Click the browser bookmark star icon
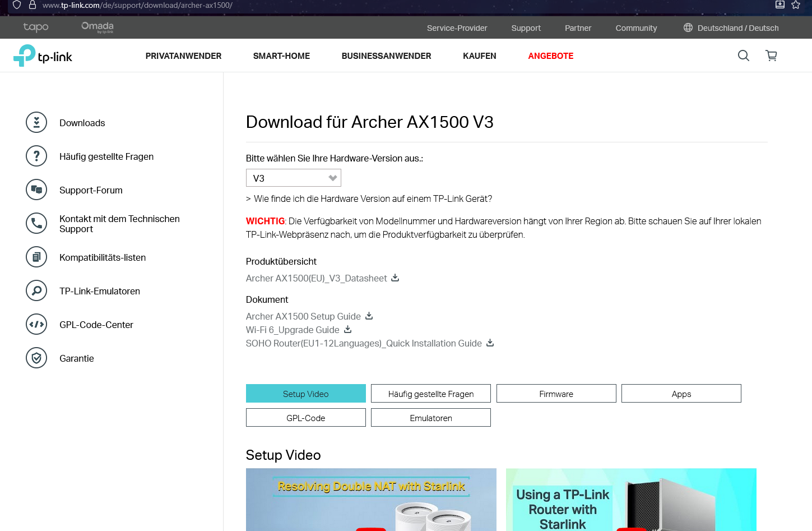This screenshot has height=531, width=812. coord(796,5)
